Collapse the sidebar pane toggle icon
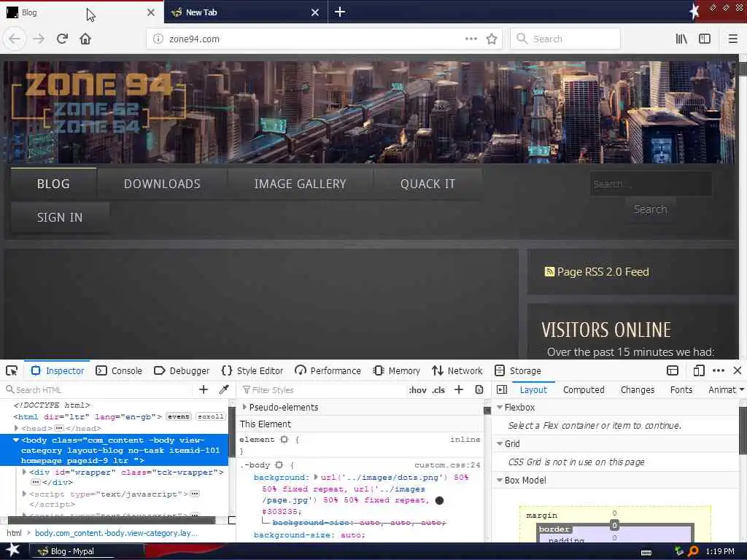The height and width of the screenshot is (560, 747). coord(502,389)
